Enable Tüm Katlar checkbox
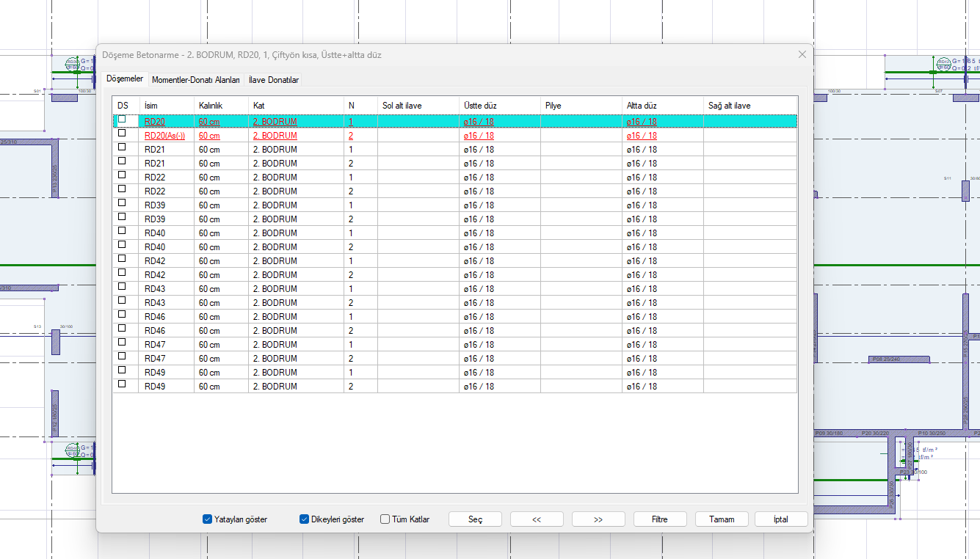Screen dimensions: 980x559 [385, 519]
